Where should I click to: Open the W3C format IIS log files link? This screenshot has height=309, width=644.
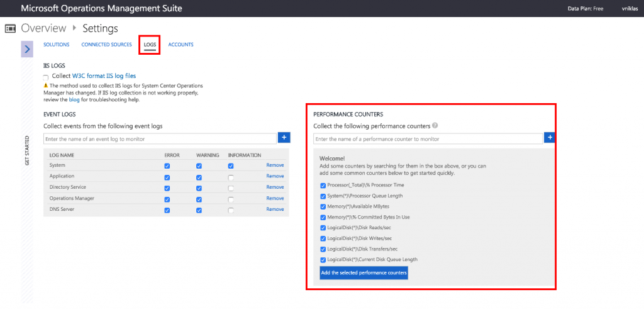(104, 76)
